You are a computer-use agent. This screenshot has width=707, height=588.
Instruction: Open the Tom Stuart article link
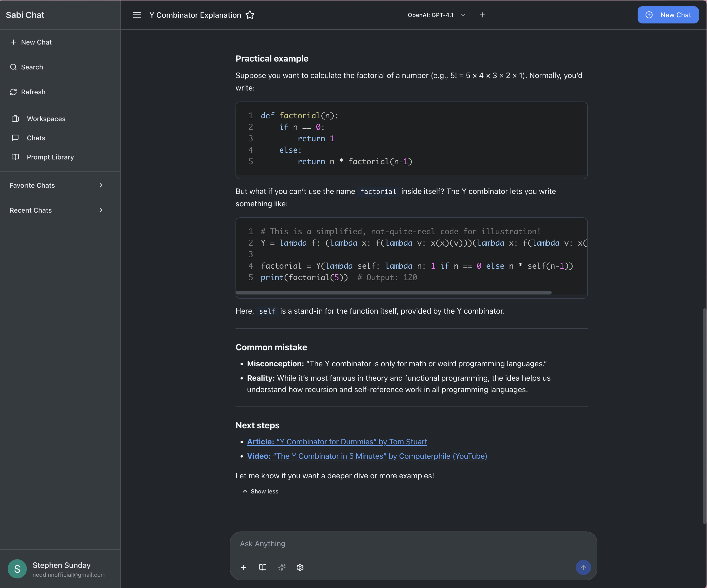(337, 441)
